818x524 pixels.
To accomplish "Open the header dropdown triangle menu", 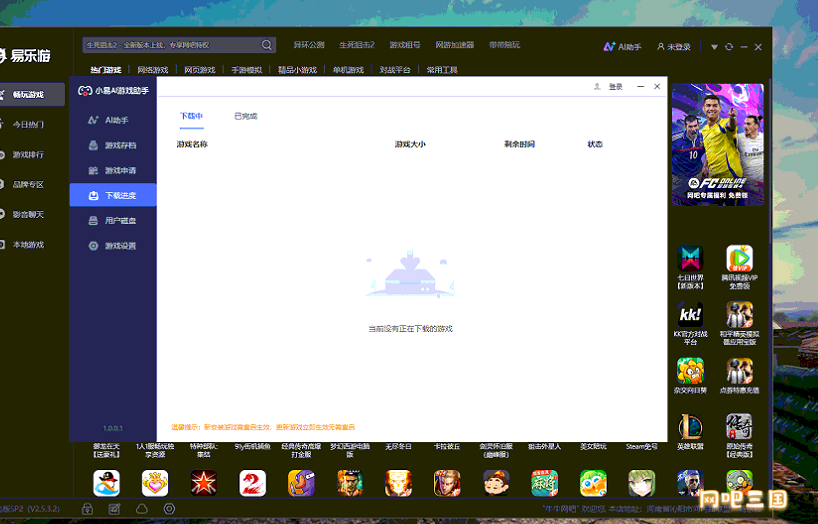I will pos(714,47).
